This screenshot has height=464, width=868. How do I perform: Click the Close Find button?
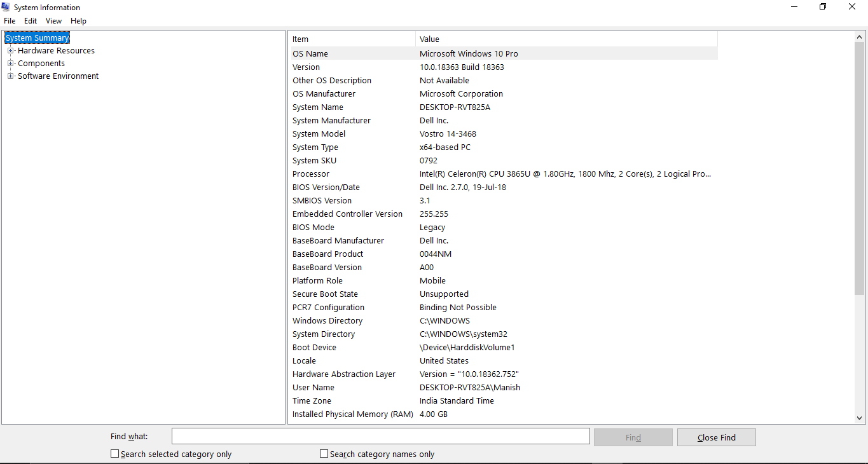[717, 437]
